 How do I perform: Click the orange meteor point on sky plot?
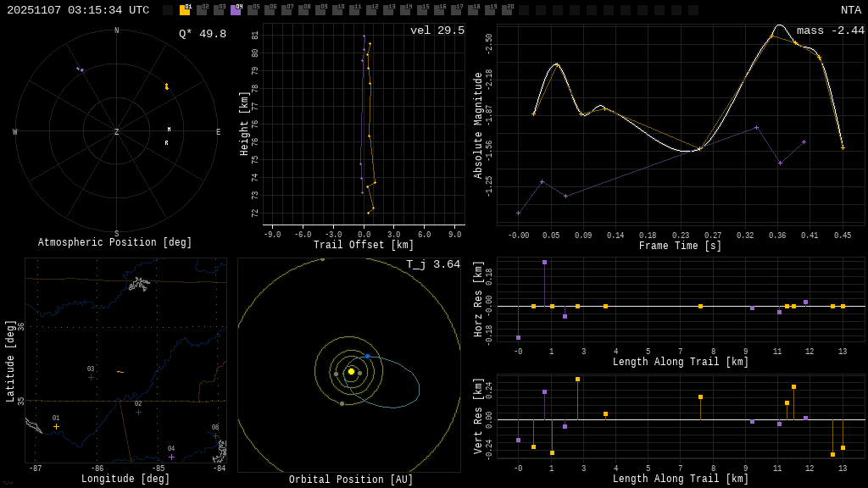[166, 86]
